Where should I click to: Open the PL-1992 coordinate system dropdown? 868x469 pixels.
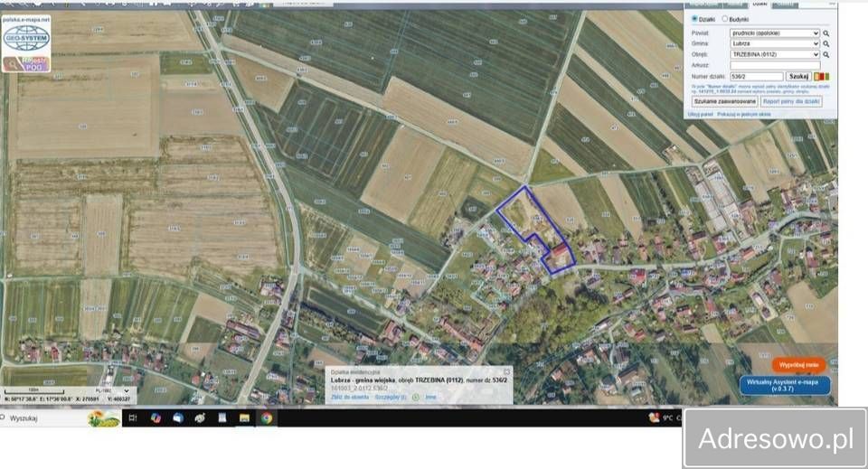[112, 391]
